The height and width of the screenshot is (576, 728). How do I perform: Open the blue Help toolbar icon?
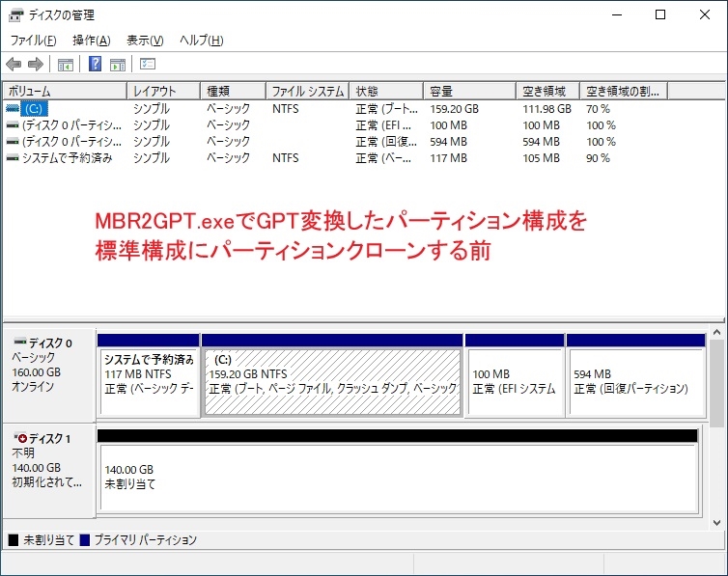tap(95, 64)
